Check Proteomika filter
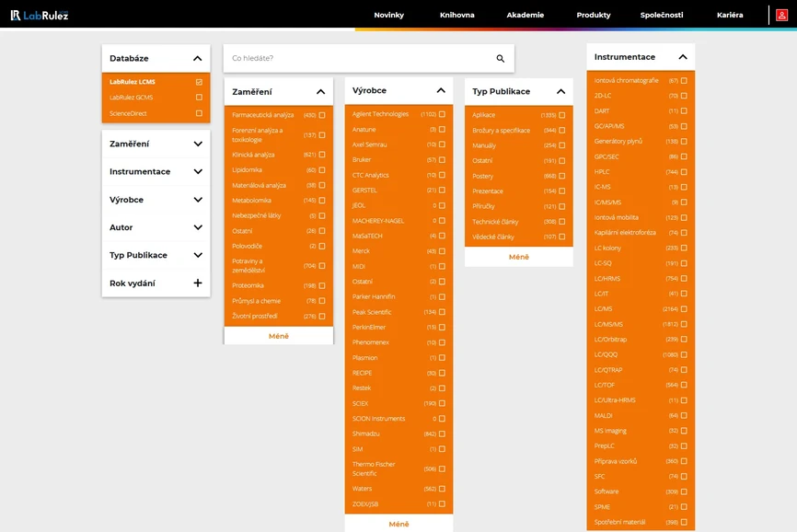The width and height of the screenshot is (797, 532). [322, 285]
